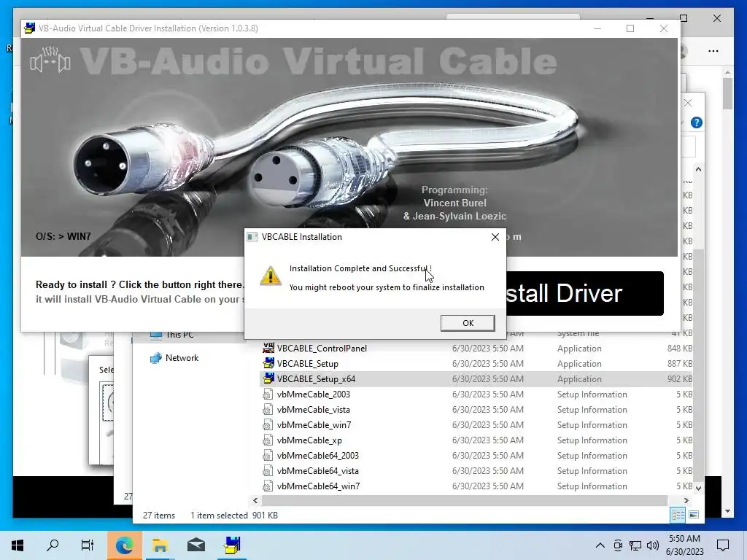Screen dimensions: 747x560
Task: Open the taskbar clock showing 5:50 AM
Action: click(x=684, y=545)
